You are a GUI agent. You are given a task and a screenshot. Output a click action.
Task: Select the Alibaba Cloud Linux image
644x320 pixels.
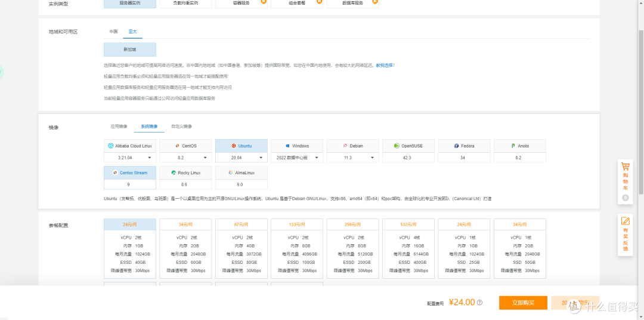pos(130,146)
